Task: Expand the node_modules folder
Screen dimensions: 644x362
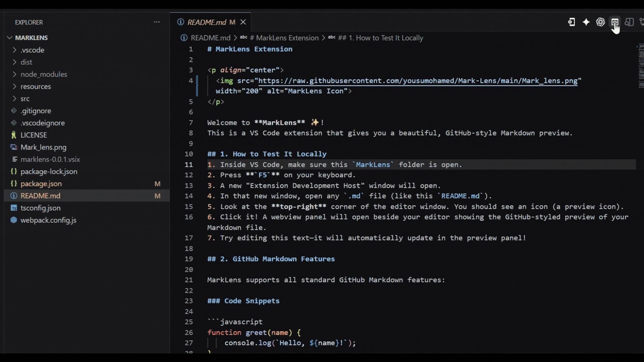Action: [44, 74]
